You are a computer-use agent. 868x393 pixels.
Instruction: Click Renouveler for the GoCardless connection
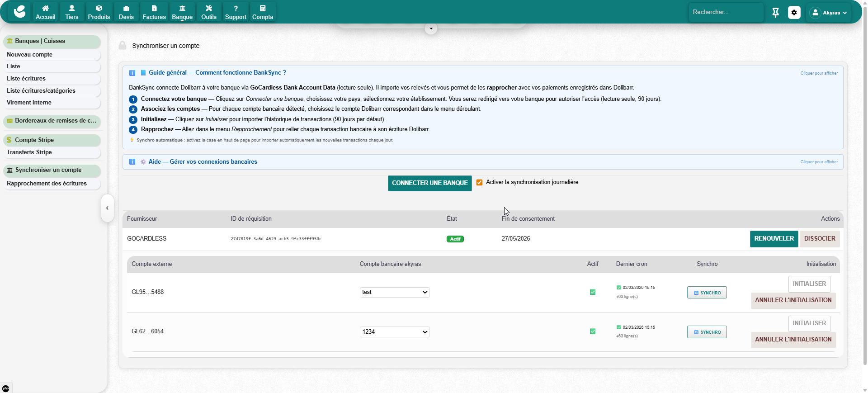(774, 239)
